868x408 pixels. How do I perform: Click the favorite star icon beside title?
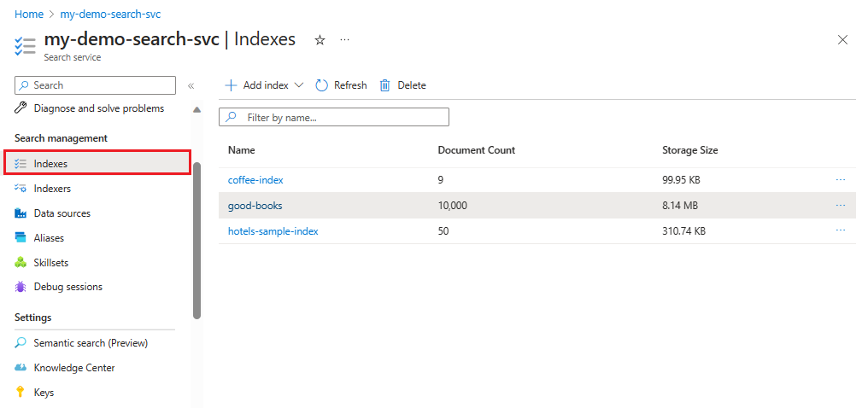click(x=320, y=39)
